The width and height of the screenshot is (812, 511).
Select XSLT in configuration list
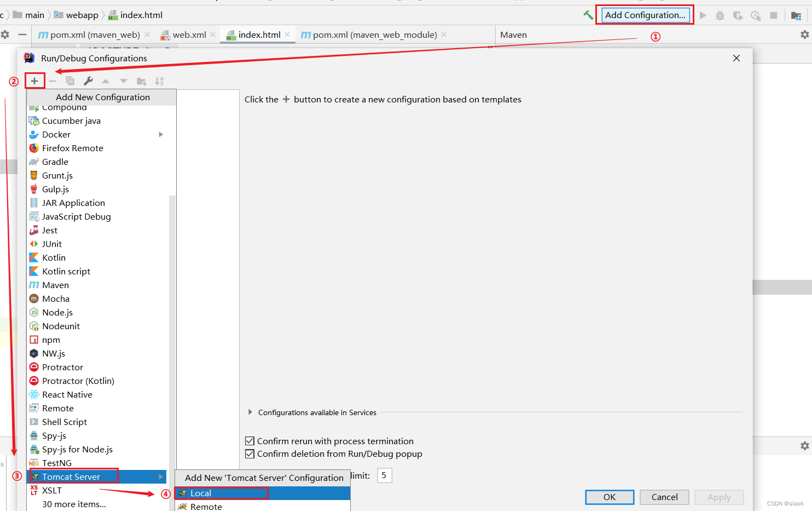97,490
